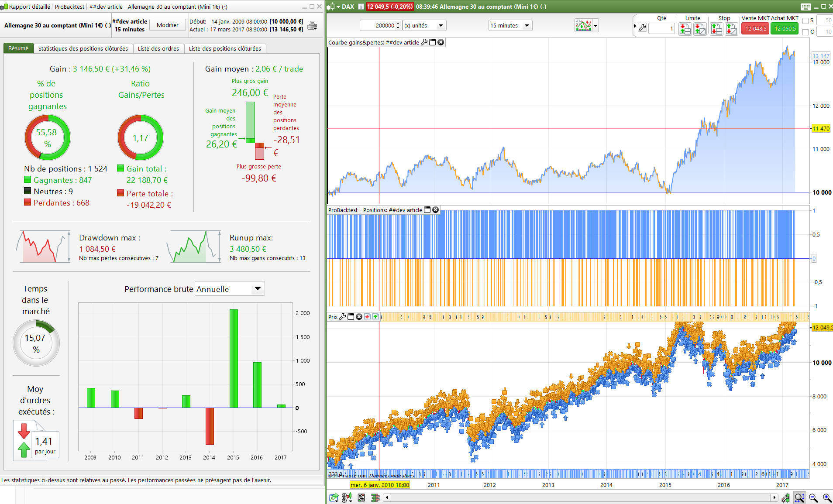The width and height of the screenshot is (833, 504).
Task: Click the first Stop order button
Action: 716,29
